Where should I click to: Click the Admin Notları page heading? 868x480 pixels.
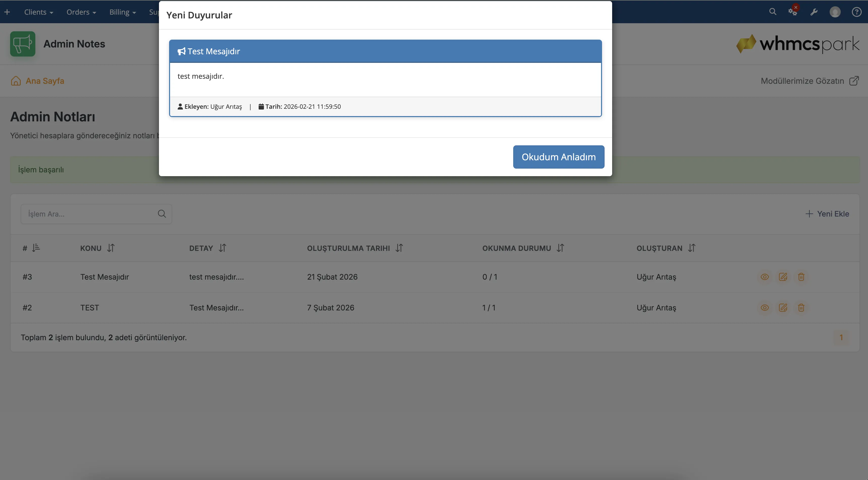click(52, 117)
